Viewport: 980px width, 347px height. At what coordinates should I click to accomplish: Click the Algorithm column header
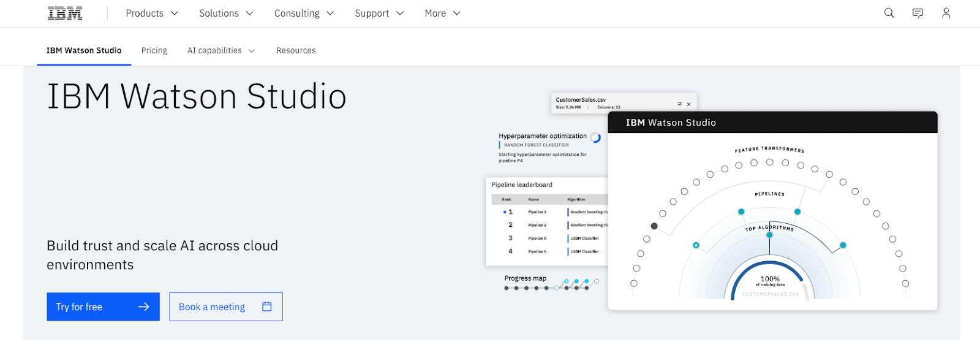[576, 199]
